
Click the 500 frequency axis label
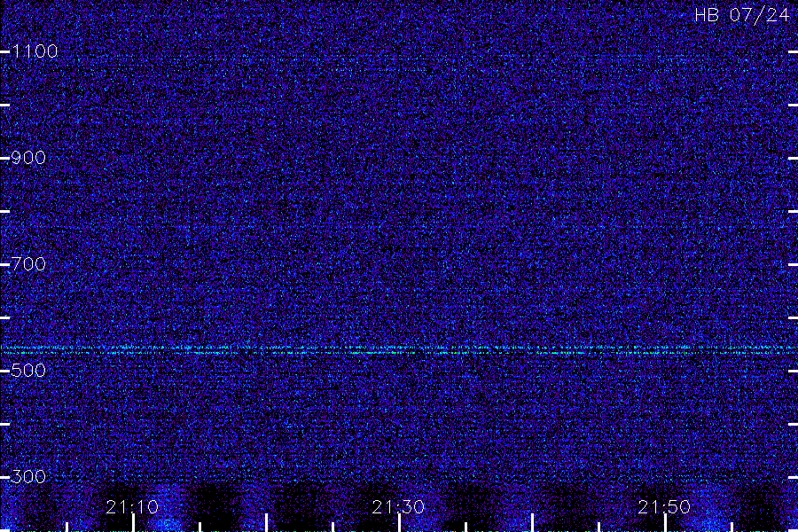[28, 371]
